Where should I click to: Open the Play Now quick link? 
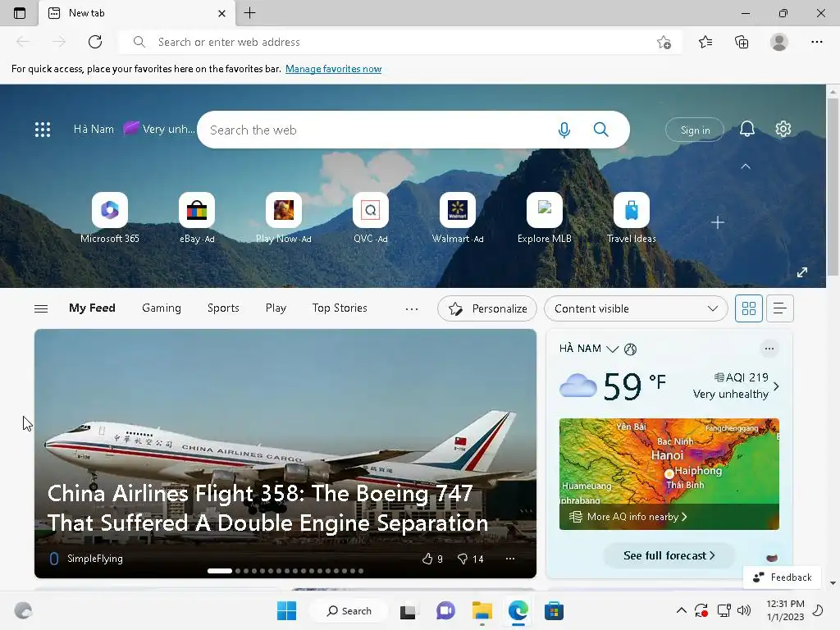pyautogui.click(x=283, y=218)
